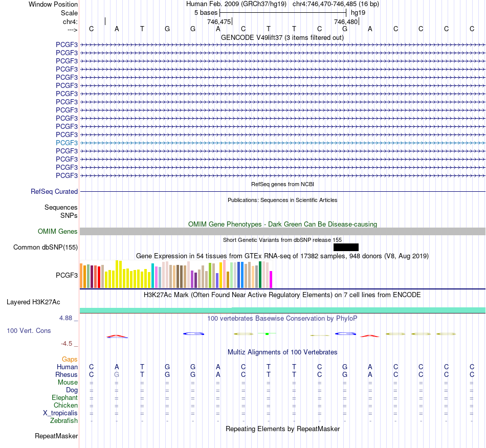Open OMIM Genes track label
486x448 pixels.
tap(58, 232)
